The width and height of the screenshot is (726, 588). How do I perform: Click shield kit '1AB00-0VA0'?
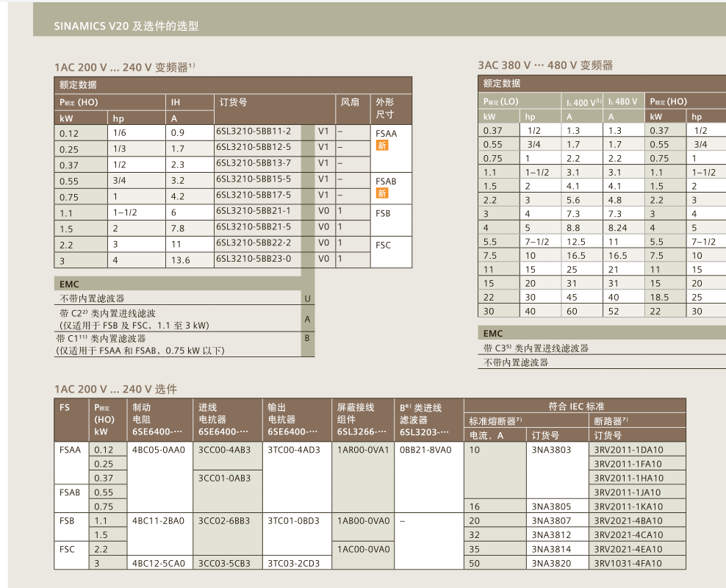pyautogui.click(x=363, y=521)
